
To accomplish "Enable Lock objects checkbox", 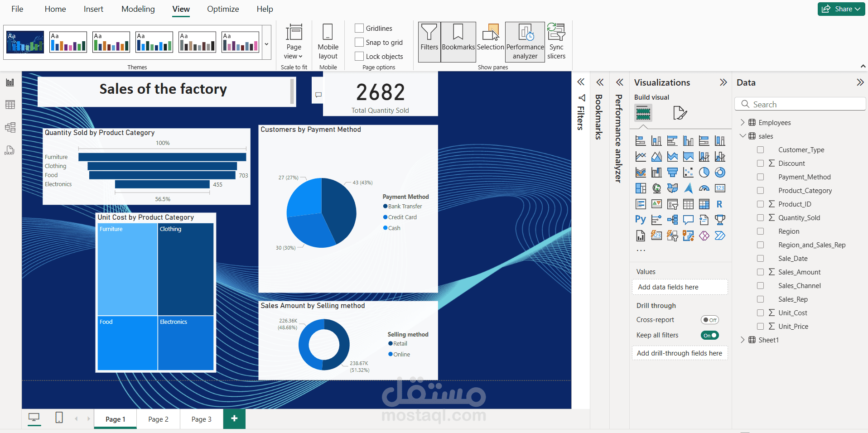I will (359, 56).
